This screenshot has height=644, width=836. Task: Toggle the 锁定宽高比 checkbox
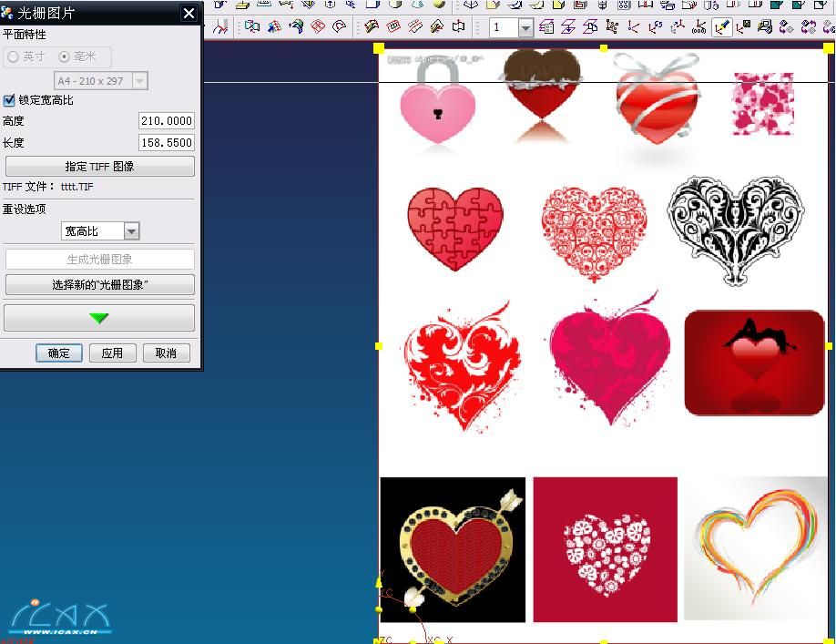(x=10, y=100)
